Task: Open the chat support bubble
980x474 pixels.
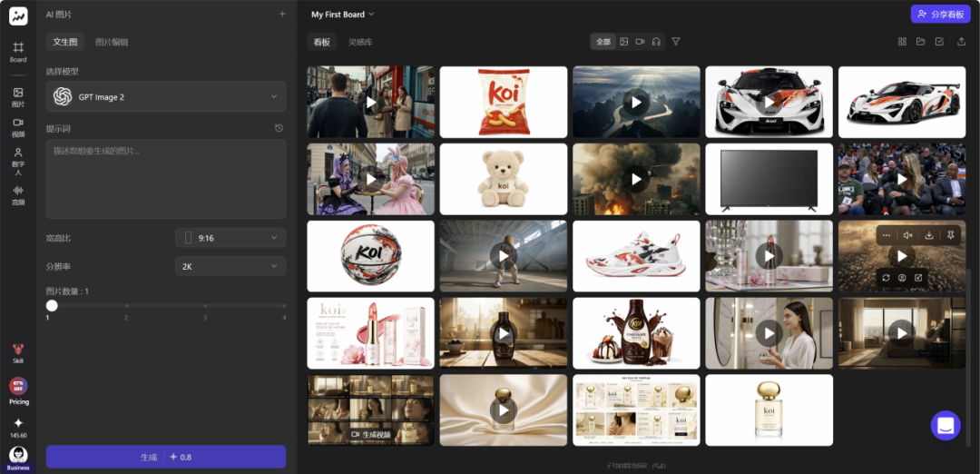Action: (946, 426)
